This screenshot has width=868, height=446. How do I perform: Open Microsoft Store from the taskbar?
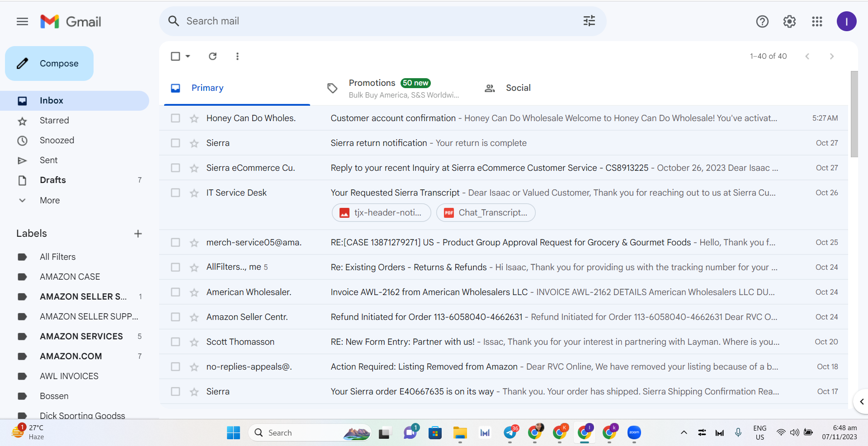[x=435, y=433]
